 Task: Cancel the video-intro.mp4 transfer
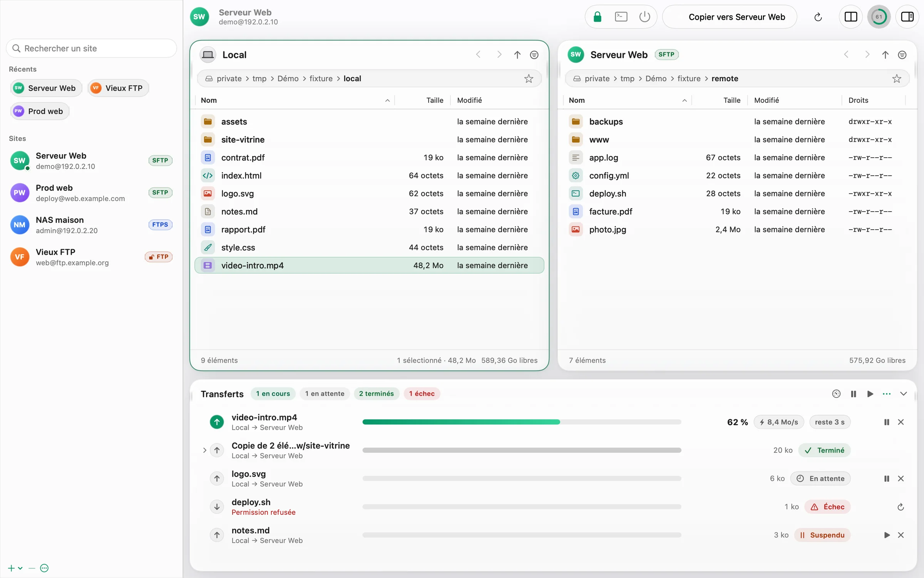pyautogui.click(x=901, y=422)
